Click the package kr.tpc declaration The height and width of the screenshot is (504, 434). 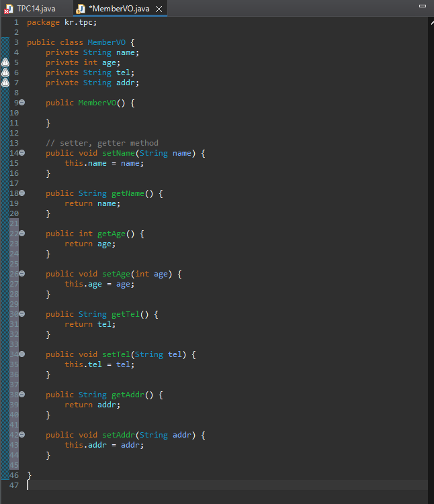tap(62, 23)
